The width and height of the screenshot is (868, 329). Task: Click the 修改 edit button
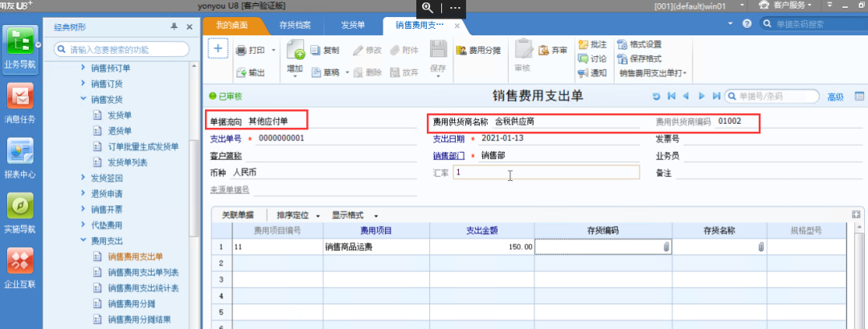(x=367, y=51)
